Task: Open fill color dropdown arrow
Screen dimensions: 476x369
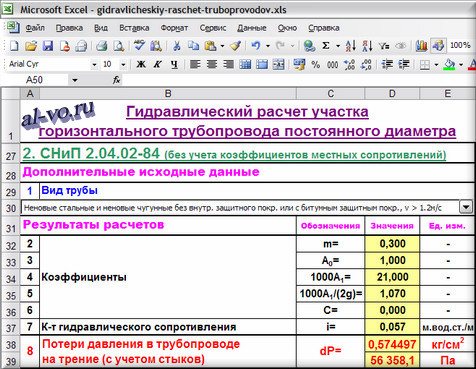Action: click(461, 64)
